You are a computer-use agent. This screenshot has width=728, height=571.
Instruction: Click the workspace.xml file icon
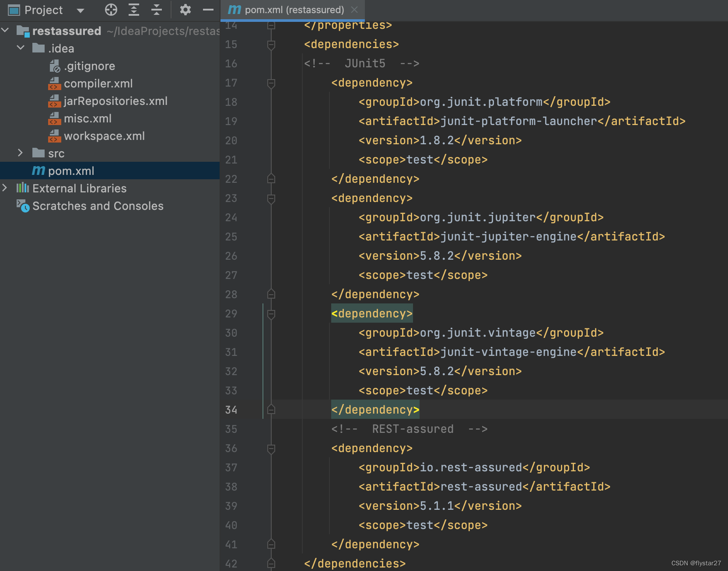point(55,136)
